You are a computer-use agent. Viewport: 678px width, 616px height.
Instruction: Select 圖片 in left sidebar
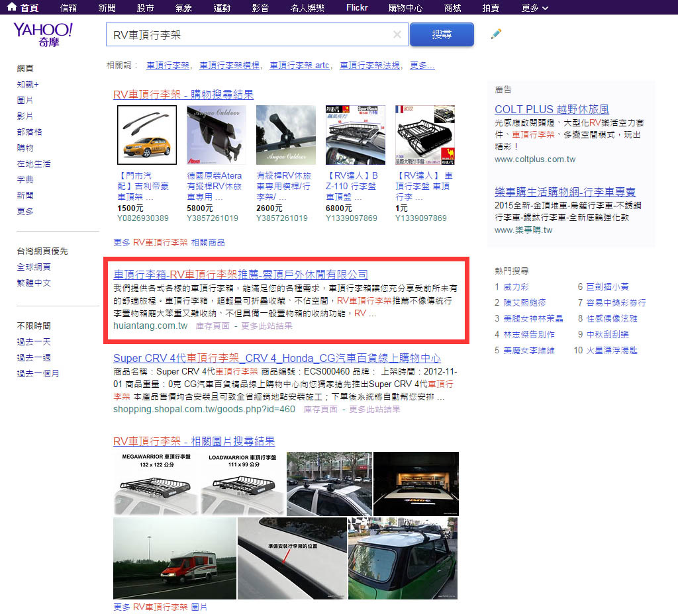(24, 100)
